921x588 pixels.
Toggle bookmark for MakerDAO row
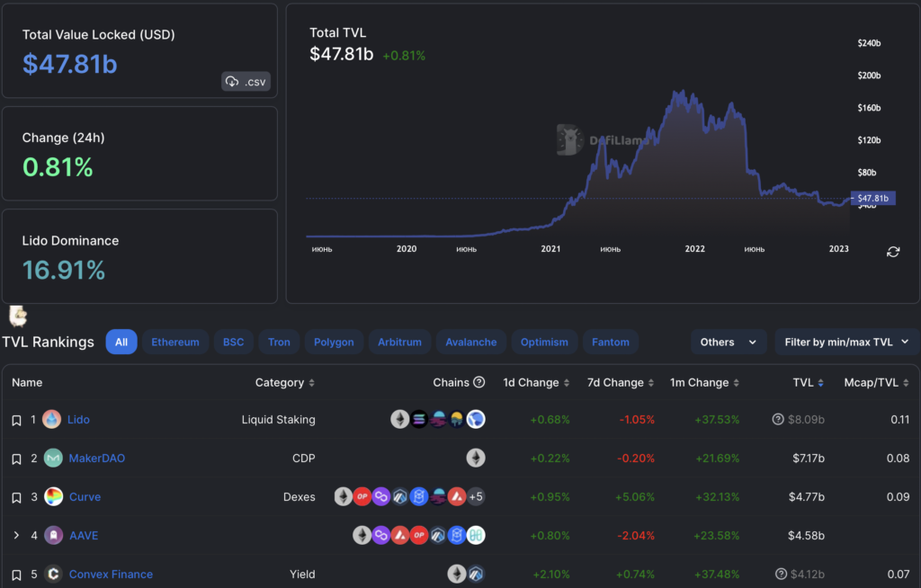16,459
